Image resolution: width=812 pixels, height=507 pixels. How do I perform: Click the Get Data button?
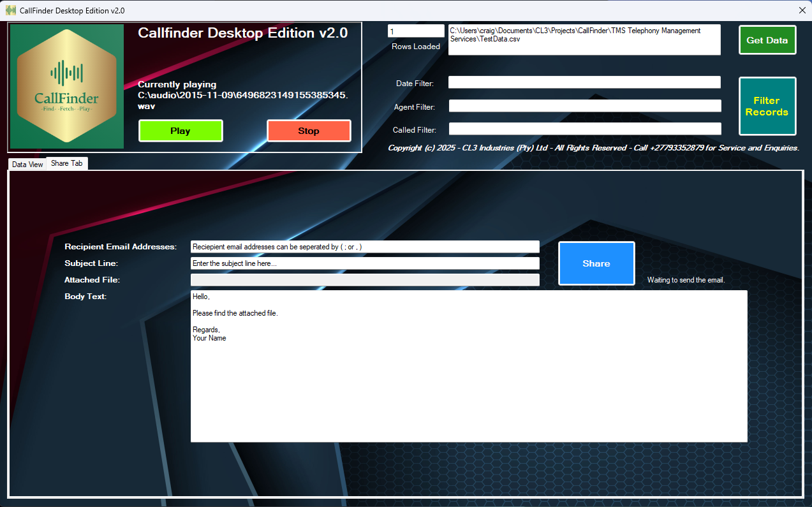[x=767, y=40]
